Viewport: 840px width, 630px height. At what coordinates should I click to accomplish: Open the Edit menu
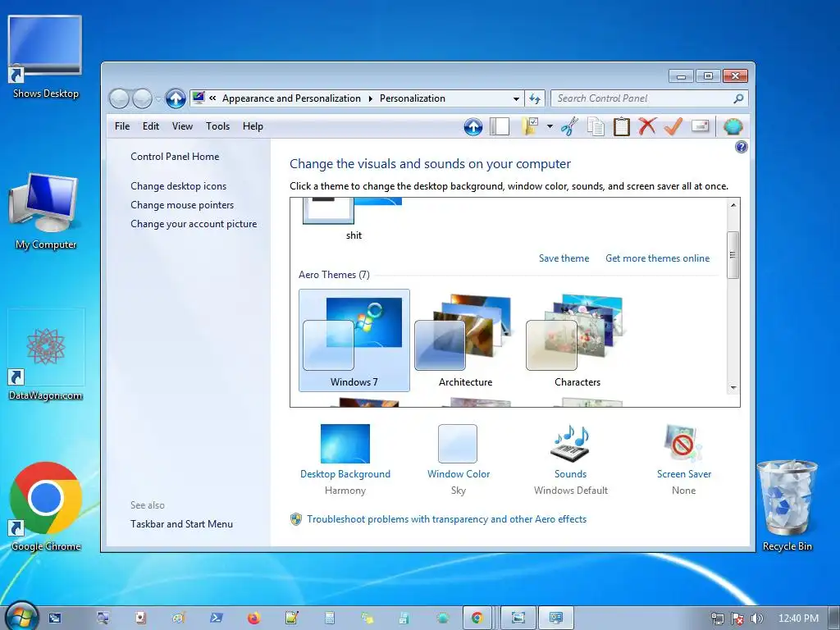(151, 126)
